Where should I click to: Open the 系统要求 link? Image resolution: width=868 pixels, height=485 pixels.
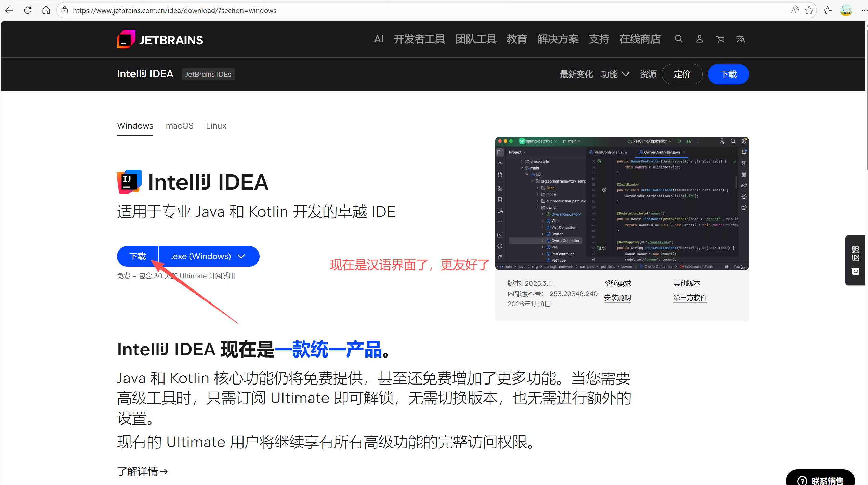pos(617,283)
